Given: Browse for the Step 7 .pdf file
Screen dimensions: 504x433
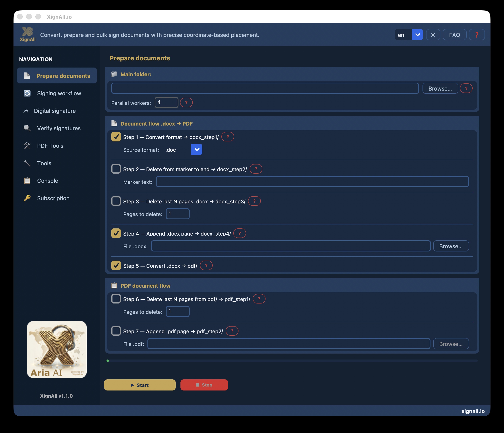Looking at the screenshot, I should click(x=451, y=344).
